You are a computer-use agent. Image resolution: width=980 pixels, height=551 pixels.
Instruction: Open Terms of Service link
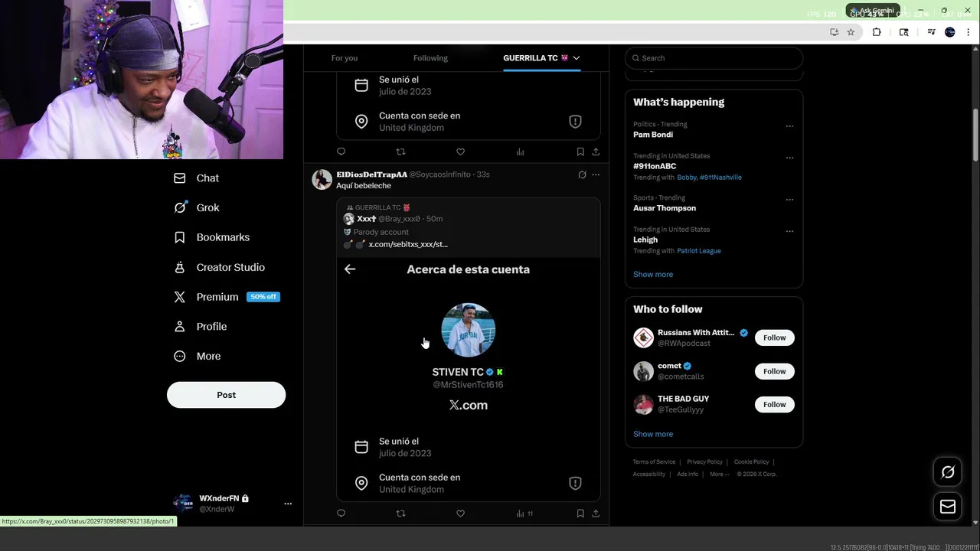point(654,462)
